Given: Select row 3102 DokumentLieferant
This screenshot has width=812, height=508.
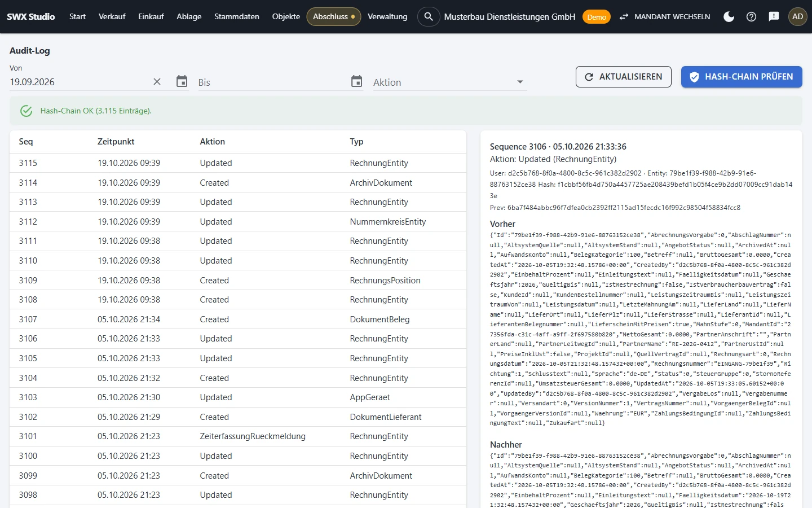Looking at the screenshot, I should click(238, 417).
